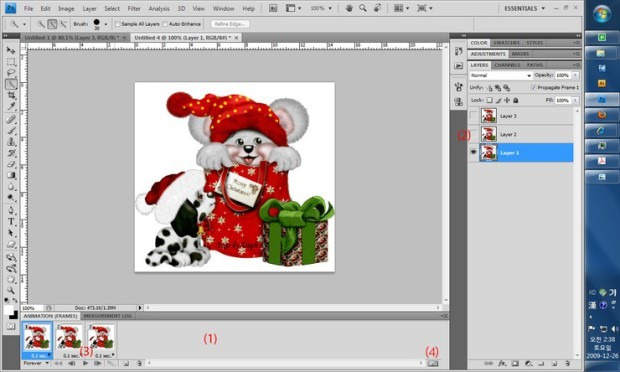Select the Eyedropper tool
The image size is (620, 372).
[11, 106]
